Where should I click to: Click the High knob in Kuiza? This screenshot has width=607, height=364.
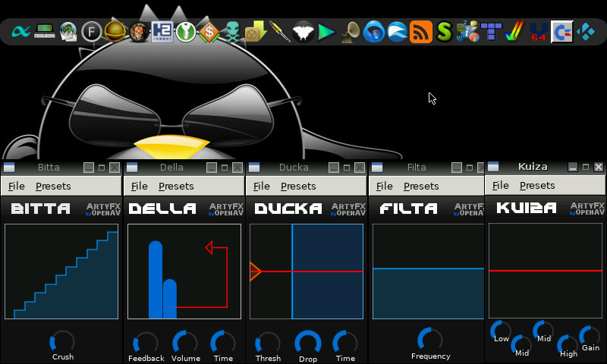568,345
